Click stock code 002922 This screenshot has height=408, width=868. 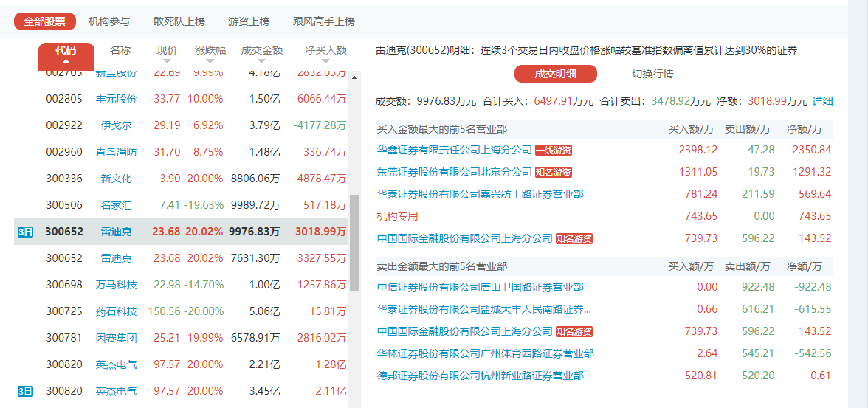click(x=64, y=125)
